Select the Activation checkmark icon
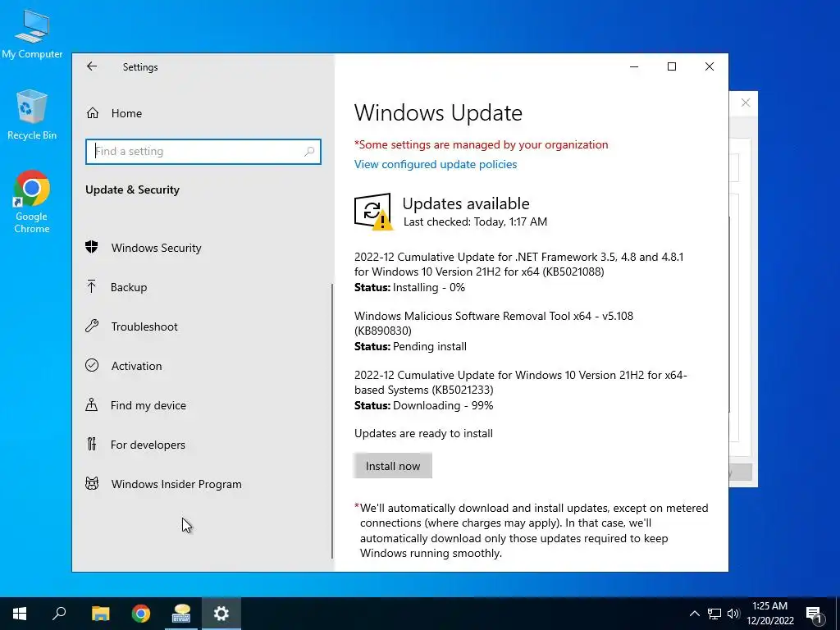Screen dimensions: 840x630 (92, 365)
